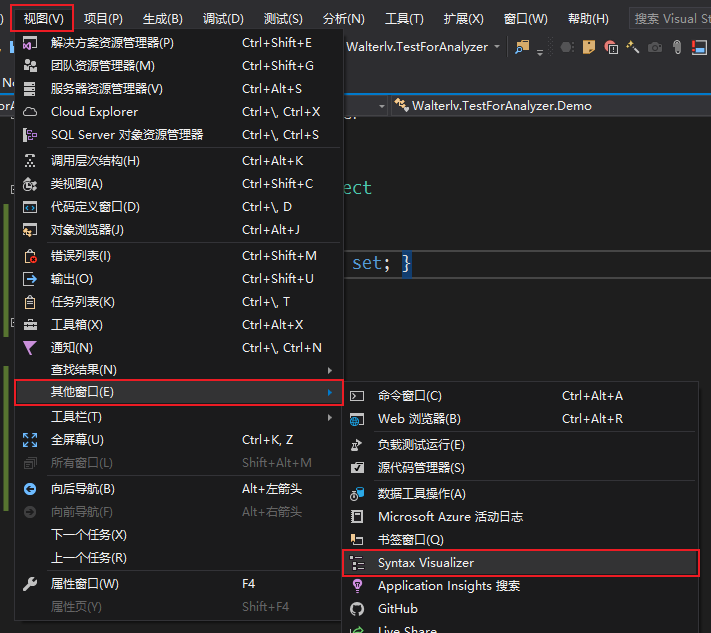The width and height of the screenshot is (711, 633).
Task: Click the yellow bookmark toolbar icon
Action: [x=589, y=47]
